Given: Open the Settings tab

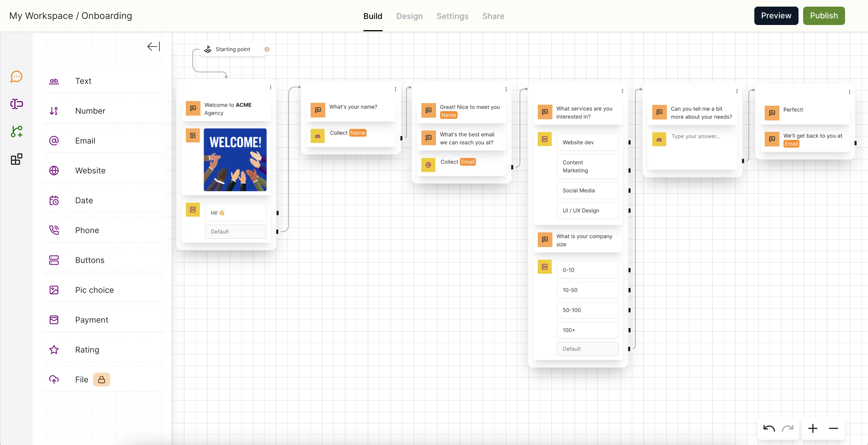Looking at the screenshot, I should click(453, 16).
